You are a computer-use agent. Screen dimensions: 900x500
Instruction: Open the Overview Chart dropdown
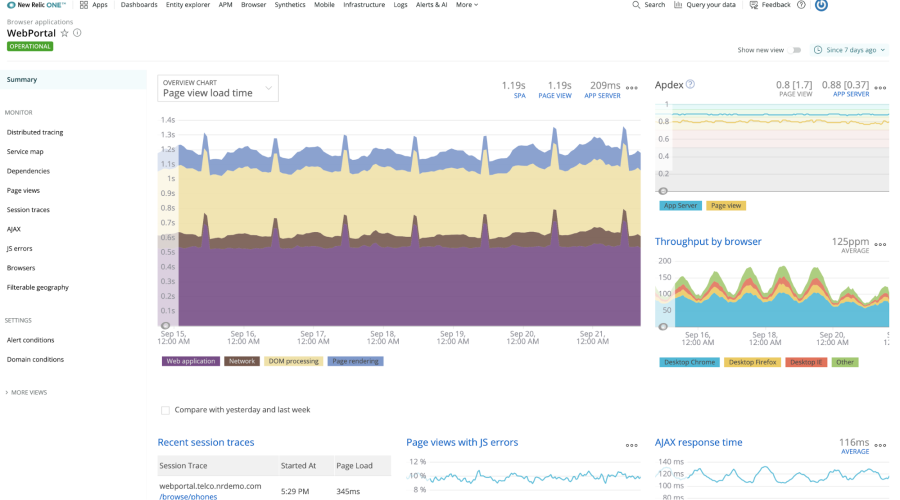coord(219,88)
